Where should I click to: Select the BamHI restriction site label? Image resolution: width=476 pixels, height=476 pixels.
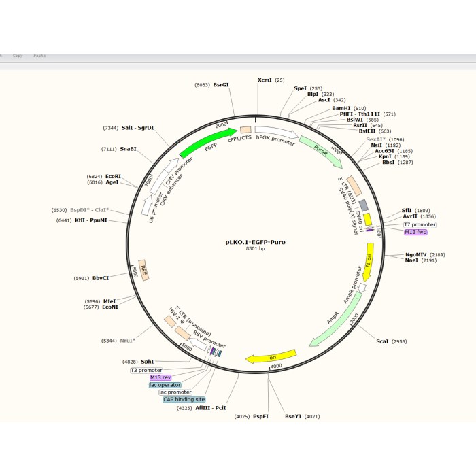pos(341,108)
